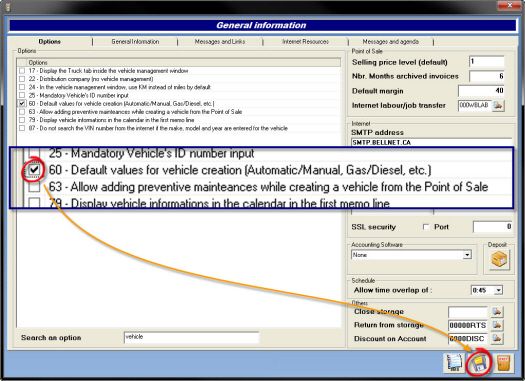This screenshot has width=525, height=381.
Task: Click the Discount on Account field
Action: click(x=468, y=338)
